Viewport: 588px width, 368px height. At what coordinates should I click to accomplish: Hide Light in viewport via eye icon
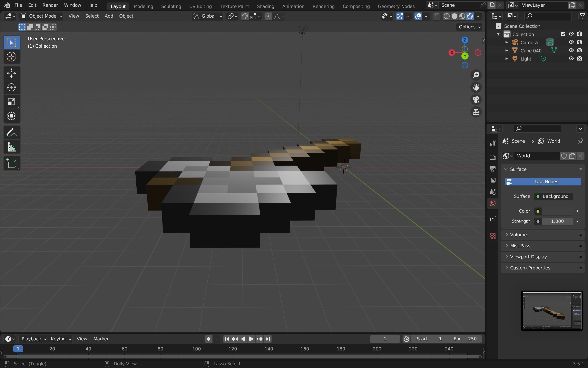coord(571,58)
